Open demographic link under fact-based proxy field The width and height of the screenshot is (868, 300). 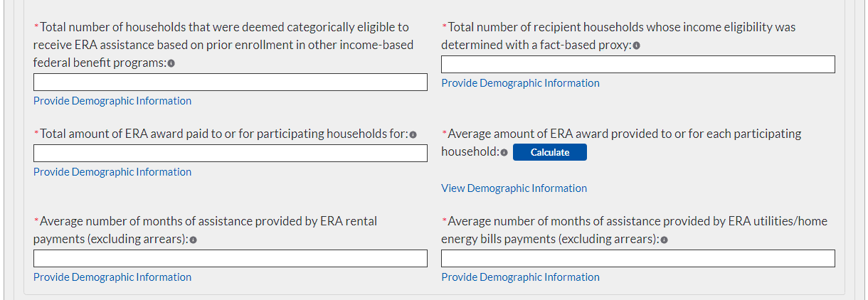tap(520, 83)
